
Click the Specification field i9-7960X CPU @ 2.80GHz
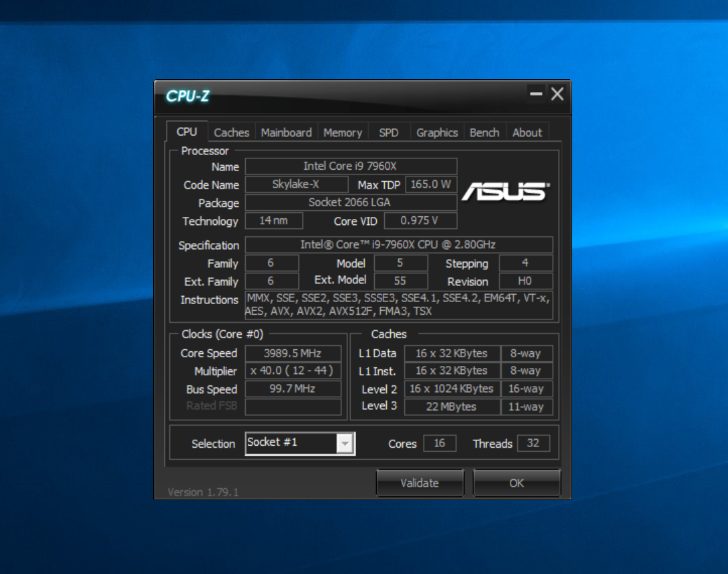click(399, 244)
